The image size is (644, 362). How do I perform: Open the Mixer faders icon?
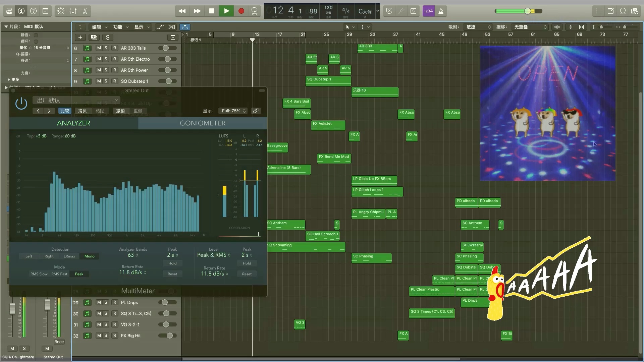[73, 11]
